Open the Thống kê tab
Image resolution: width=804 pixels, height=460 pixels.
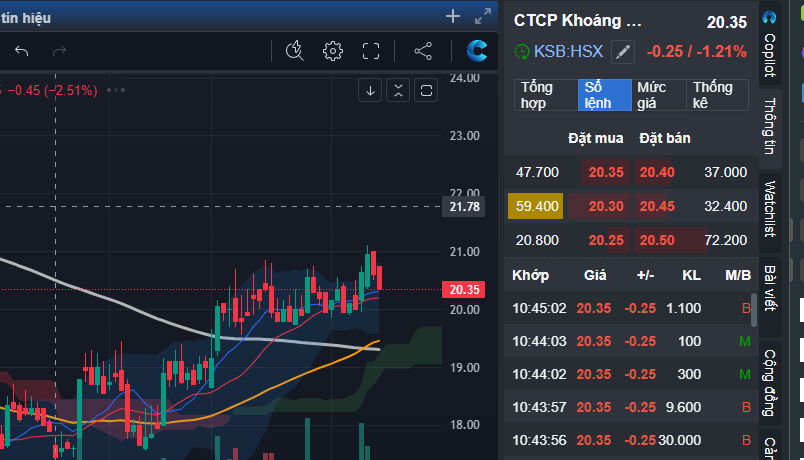coord(717,95)
